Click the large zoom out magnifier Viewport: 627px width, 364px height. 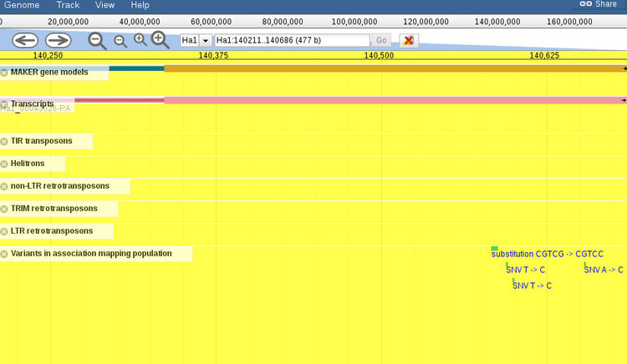click(97, 41)
